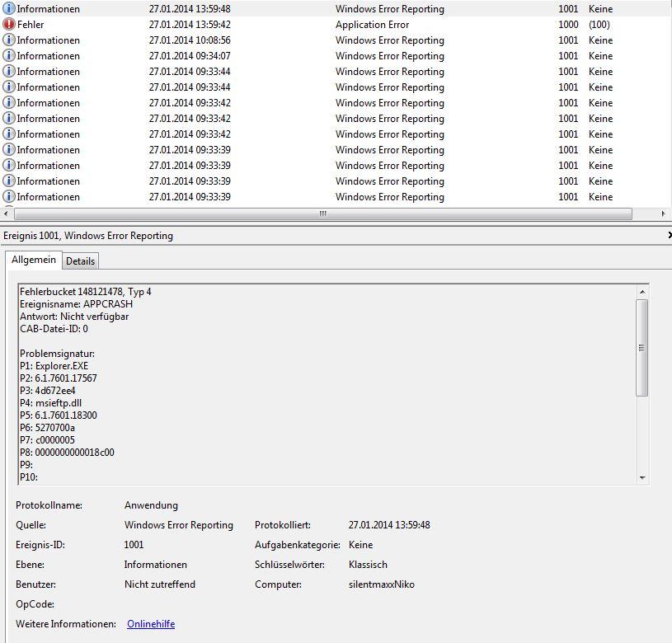Switch to the Details tab
672x643 pixels.
coord(81,260)
